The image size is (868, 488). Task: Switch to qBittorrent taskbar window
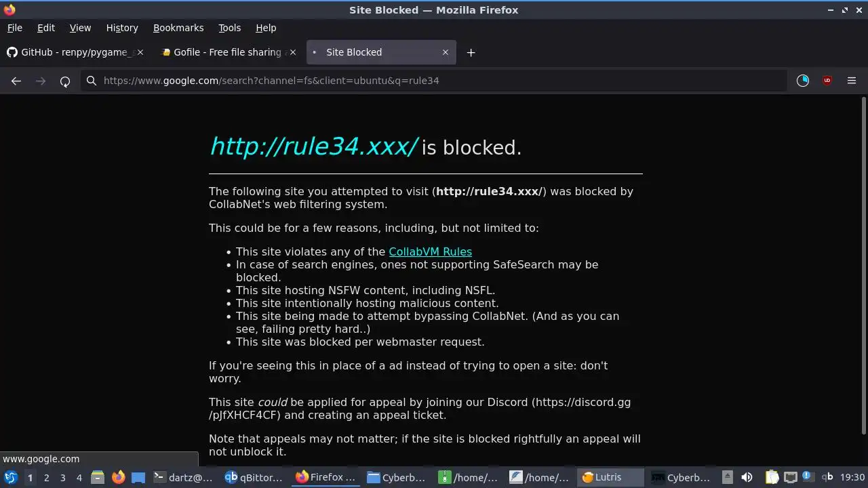point(255,477)
